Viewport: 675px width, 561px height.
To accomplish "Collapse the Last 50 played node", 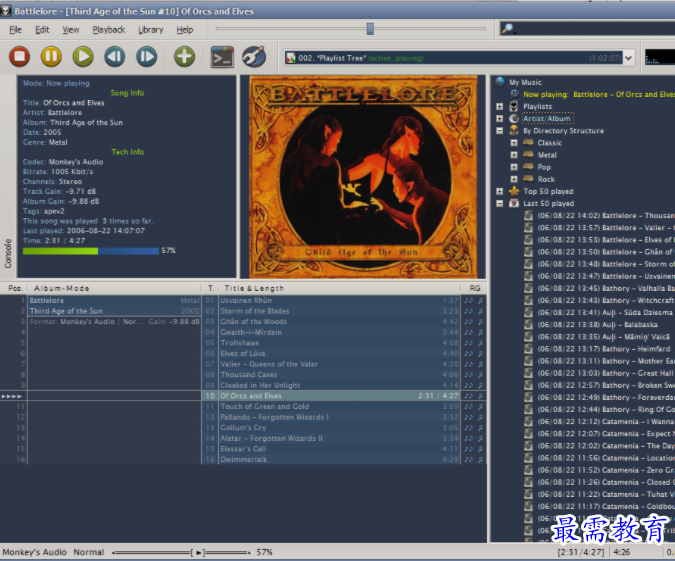I will pos(499,203).
